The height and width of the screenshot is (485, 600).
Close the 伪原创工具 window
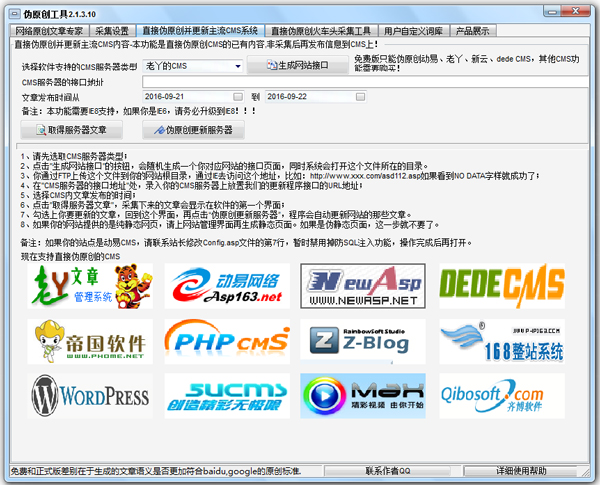pyautogui.click(x=575, y=12)
